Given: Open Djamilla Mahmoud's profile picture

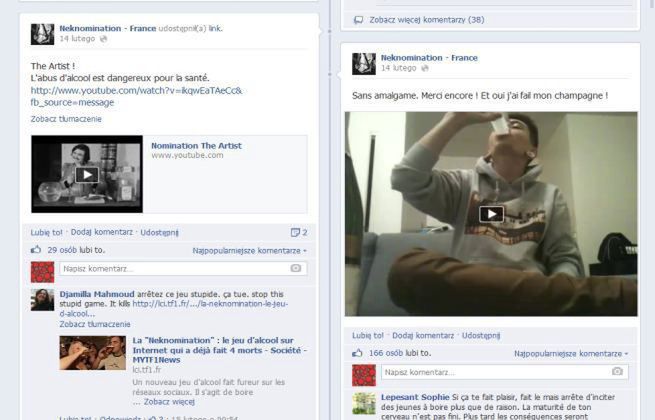Looking at the screenshot, I should point(42,300).
